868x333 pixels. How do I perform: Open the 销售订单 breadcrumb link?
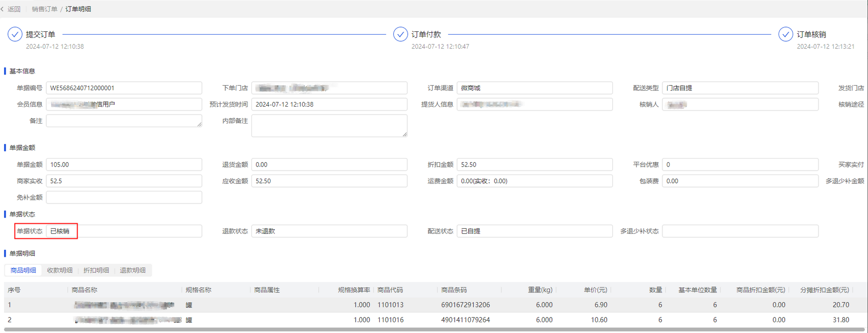click(x=44, y=9)
